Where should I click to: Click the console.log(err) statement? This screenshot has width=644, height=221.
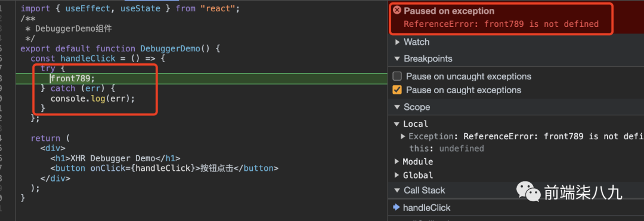click(92, 99)
